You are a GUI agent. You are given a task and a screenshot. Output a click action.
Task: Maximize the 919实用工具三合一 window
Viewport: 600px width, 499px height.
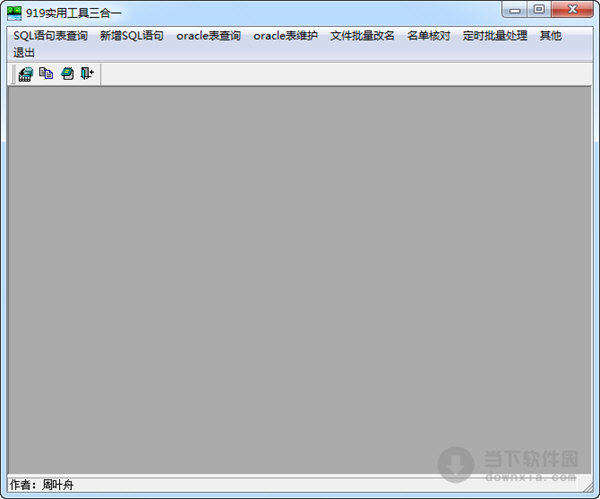coord(539,10)
